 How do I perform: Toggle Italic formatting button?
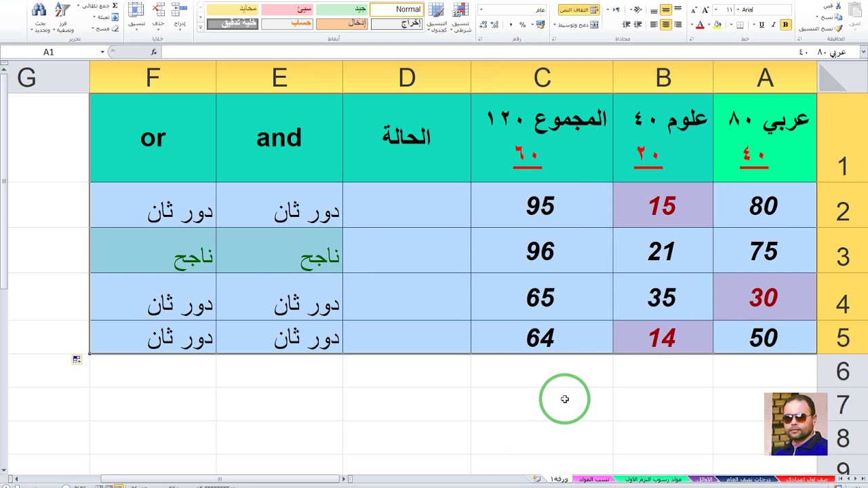coord(773,24)
